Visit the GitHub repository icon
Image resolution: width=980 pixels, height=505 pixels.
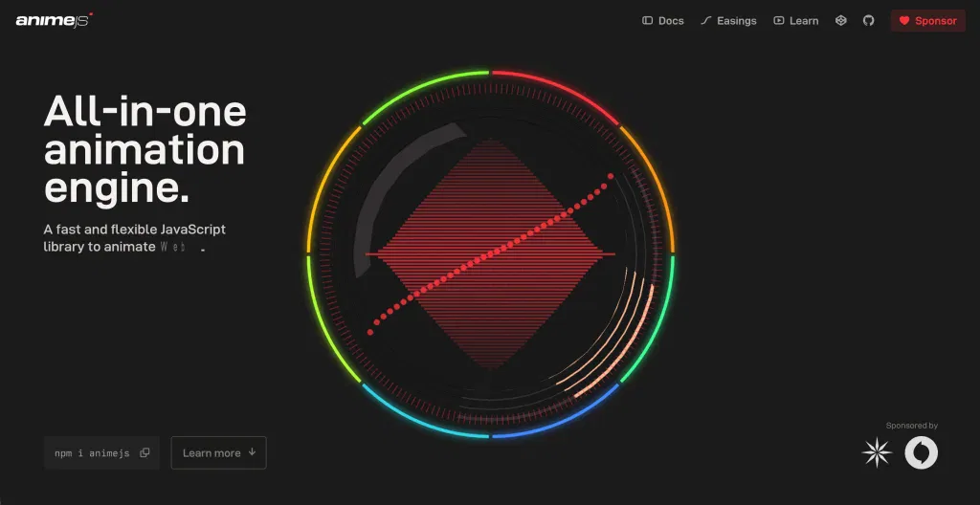[x=868, y=20]
